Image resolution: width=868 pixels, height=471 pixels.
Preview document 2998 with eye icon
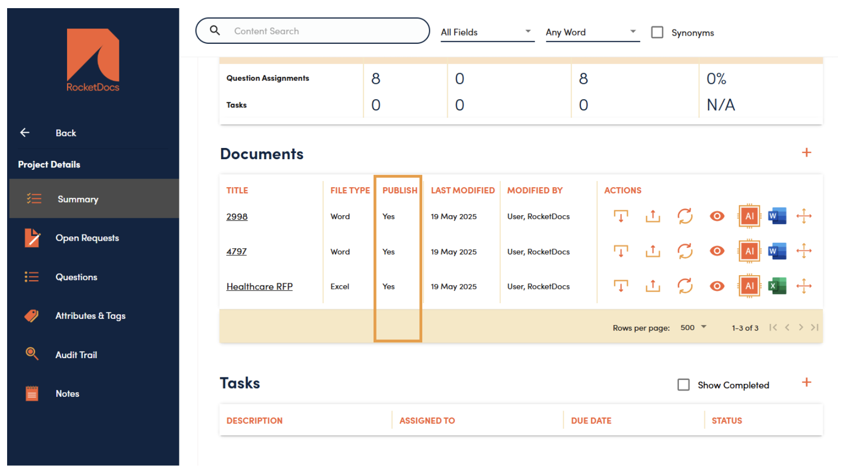(717, 216)
